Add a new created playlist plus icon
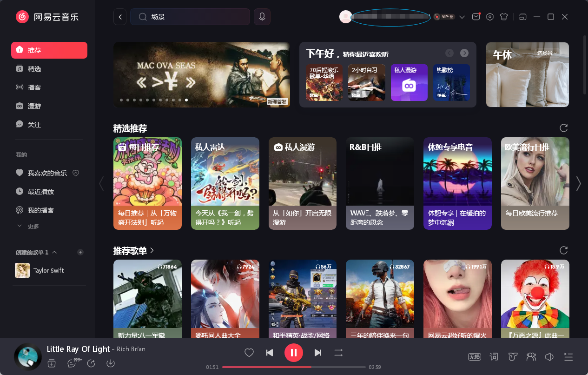This screenshot has height=375, width=588. point(80,252)
